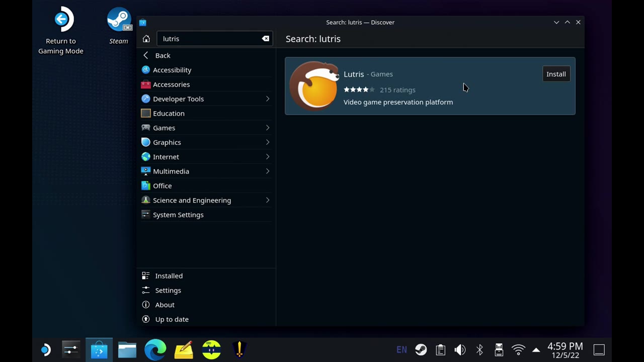Open the Office category
This screenshot has width=644, height=362.
(206, 186)
